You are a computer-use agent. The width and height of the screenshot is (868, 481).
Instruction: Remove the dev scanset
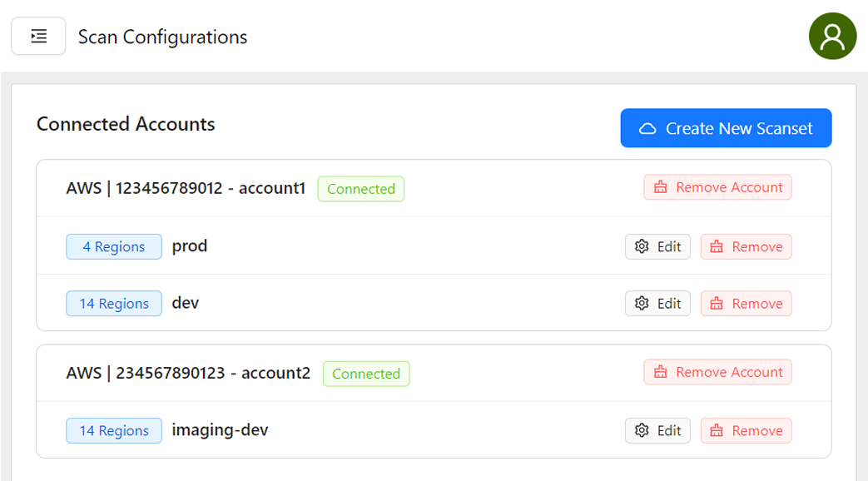[x=746, y=304]
